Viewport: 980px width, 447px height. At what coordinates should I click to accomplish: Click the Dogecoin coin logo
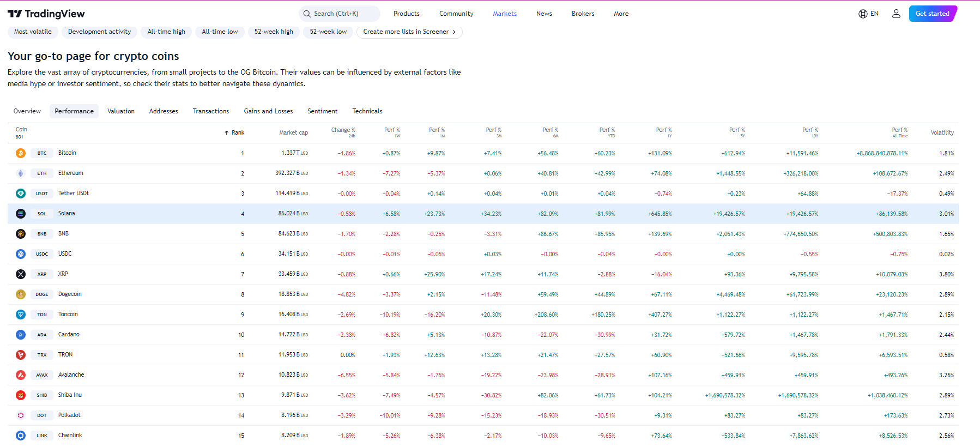coord(21,294)
